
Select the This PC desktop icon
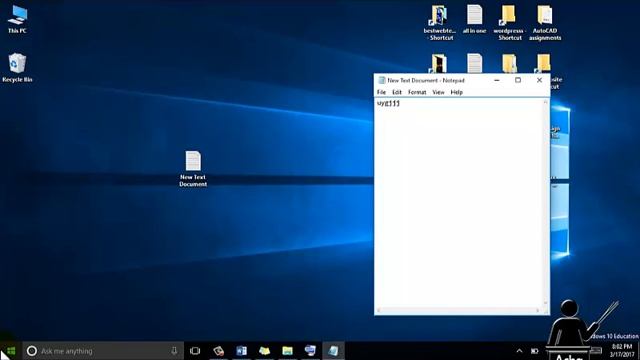(x=17, y=20)
